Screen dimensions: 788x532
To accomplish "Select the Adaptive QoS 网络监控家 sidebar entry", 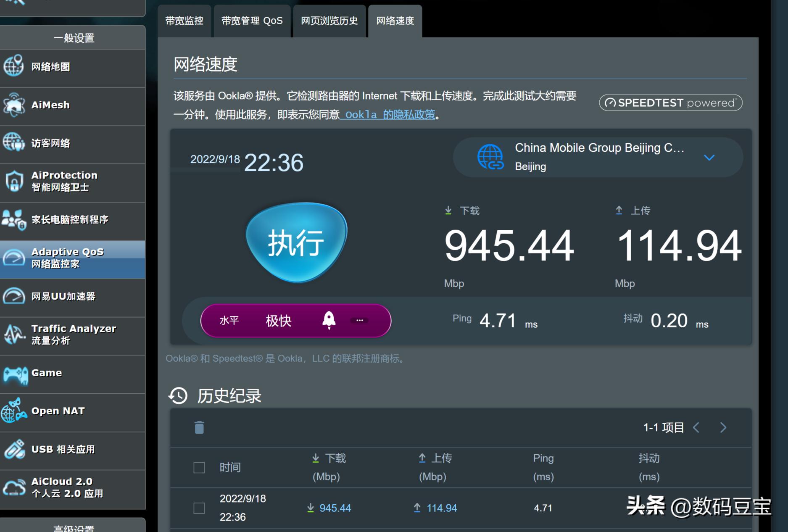I will pos(67,258).
